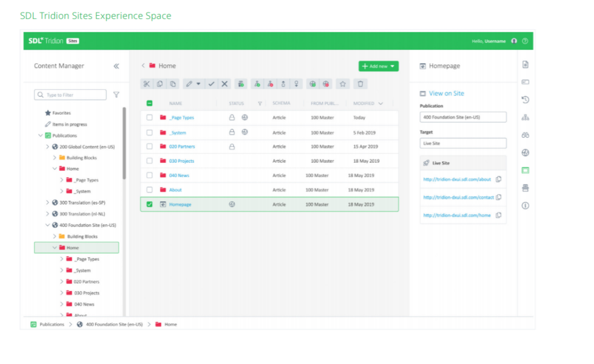The image size is (594, 364).
Task: Open the document panel icon in right sidebar
Action: pyautogui.click(x=526, y=65)
